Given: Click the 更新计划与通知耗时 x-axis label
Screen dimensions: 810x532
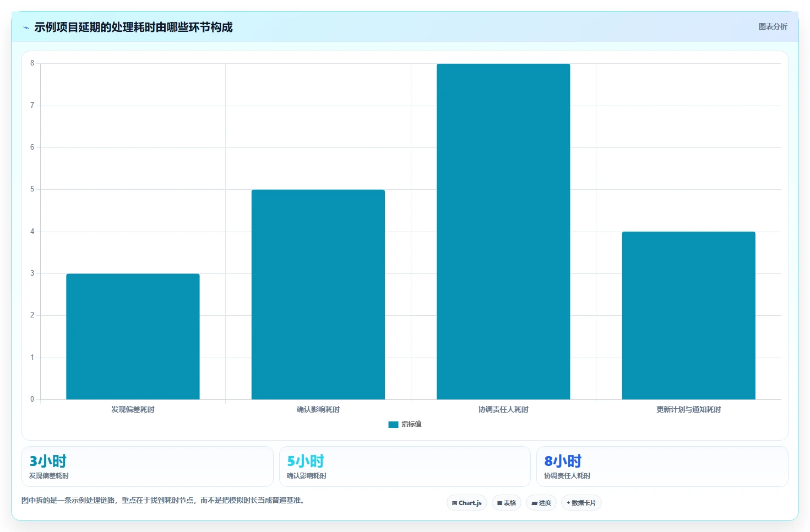Looking at the screenshot, I should [x=688, y=409].
